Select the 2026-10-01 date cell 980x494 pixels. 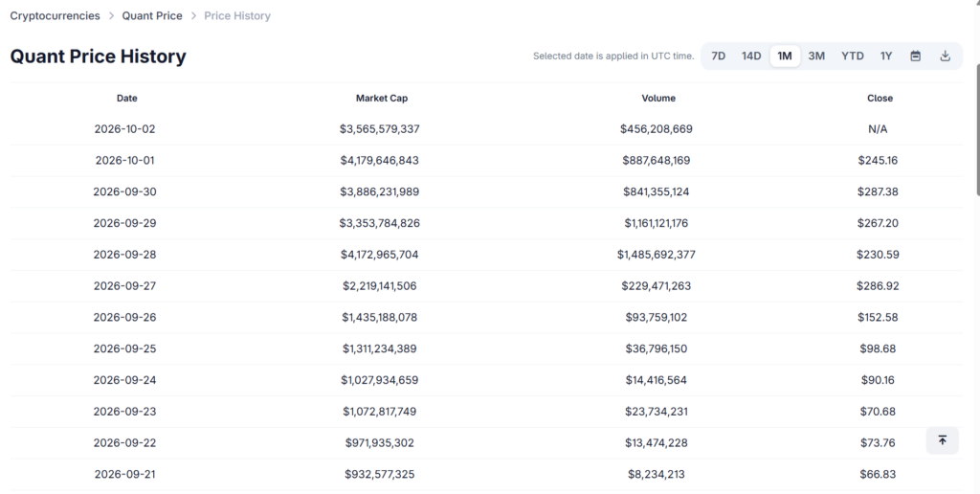click(124, 160)
